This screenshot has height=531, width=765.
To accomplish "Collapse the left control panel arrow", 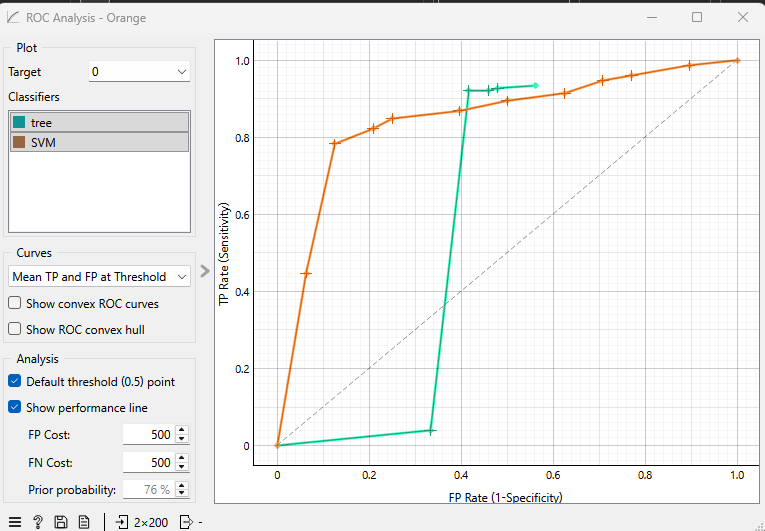I will click(x=205, y=270).
